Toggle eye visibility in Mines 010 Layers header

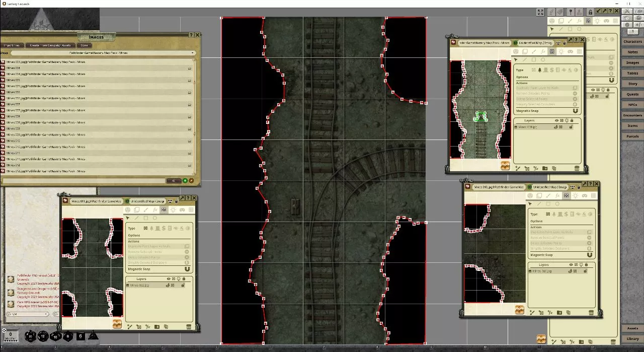coord(571,265)
